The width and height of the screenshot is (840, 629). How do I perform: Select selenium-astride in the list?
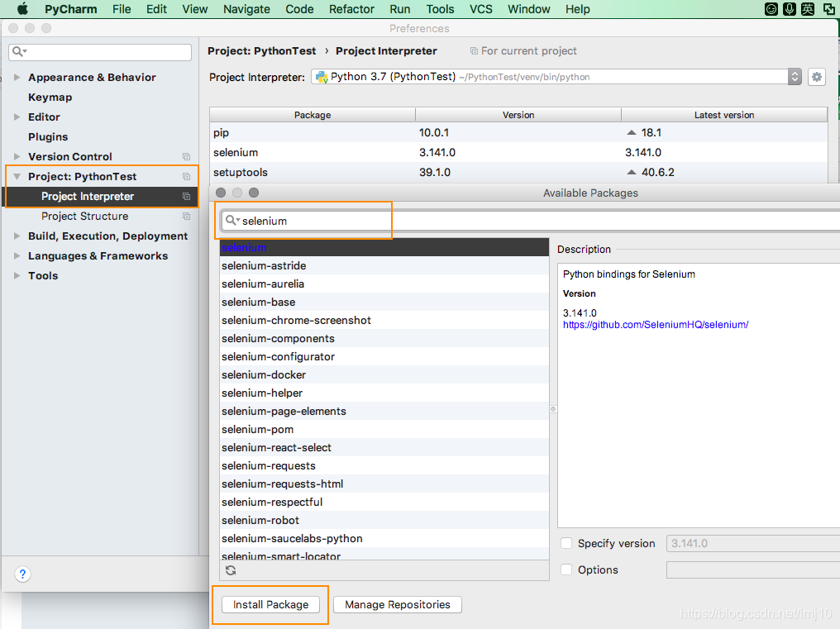pos(384,266)
